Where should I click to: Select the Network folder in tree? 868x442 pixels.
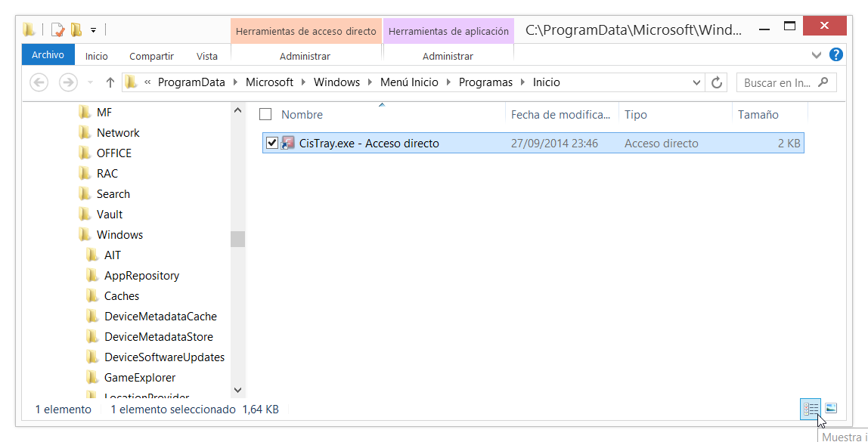click(118, 133)
